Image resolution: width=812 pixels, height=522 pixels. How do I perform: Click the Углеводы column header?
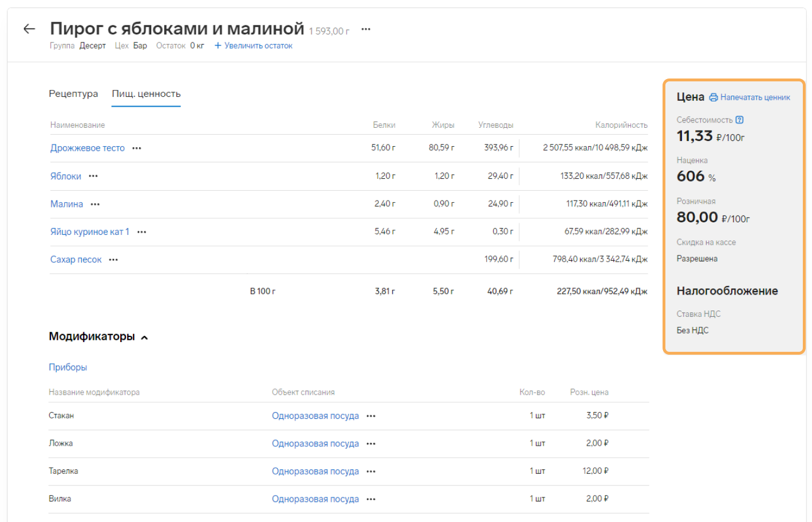point(496,125)
